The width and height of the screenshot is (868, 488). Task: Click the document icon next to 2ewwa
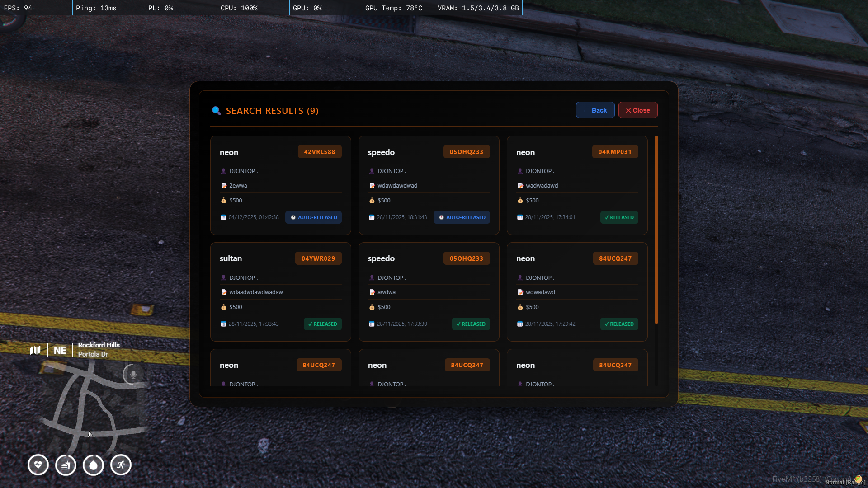coord(223,185)
